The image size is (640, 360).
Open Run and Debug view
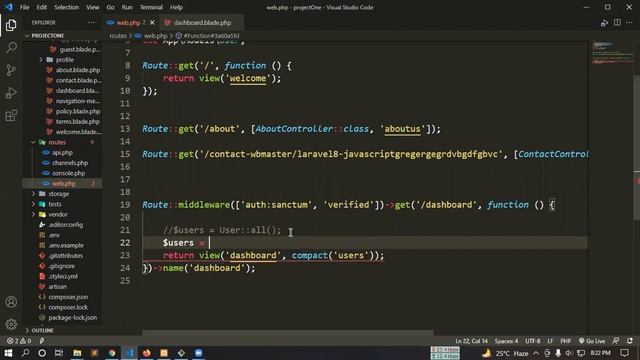point(11,93)
